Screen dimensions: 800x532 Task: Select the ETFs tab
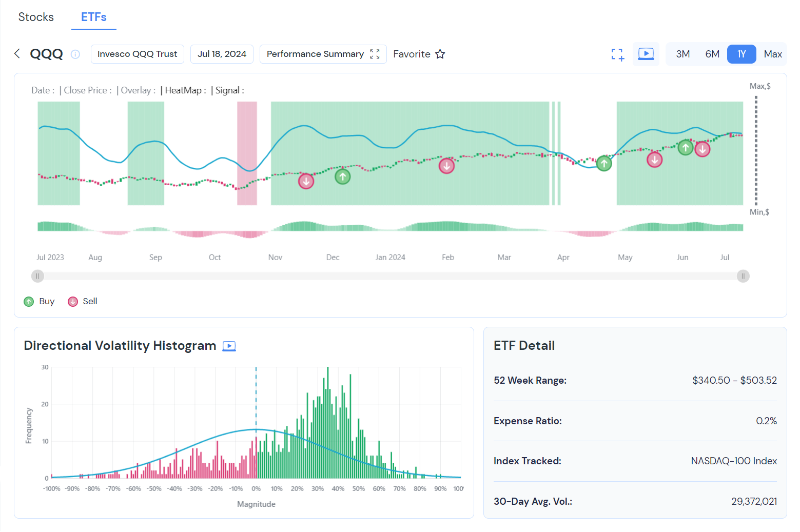(x=94, y=17)
